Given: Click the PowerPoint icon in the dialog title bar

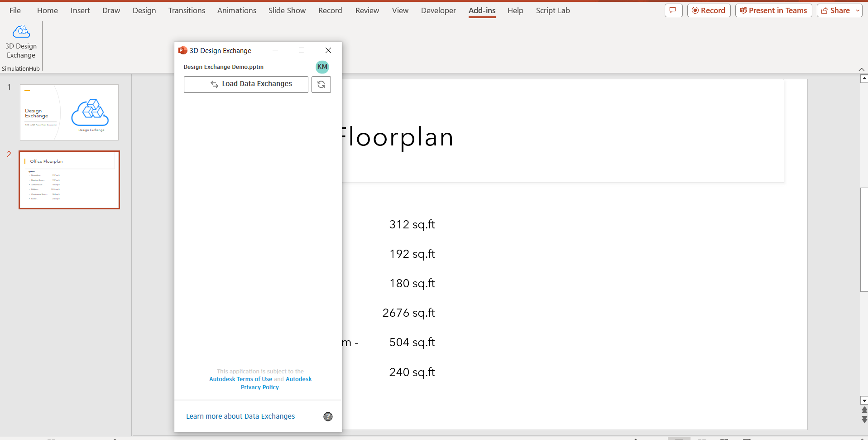Looking at the screenshot, I should tap(182, 50).
